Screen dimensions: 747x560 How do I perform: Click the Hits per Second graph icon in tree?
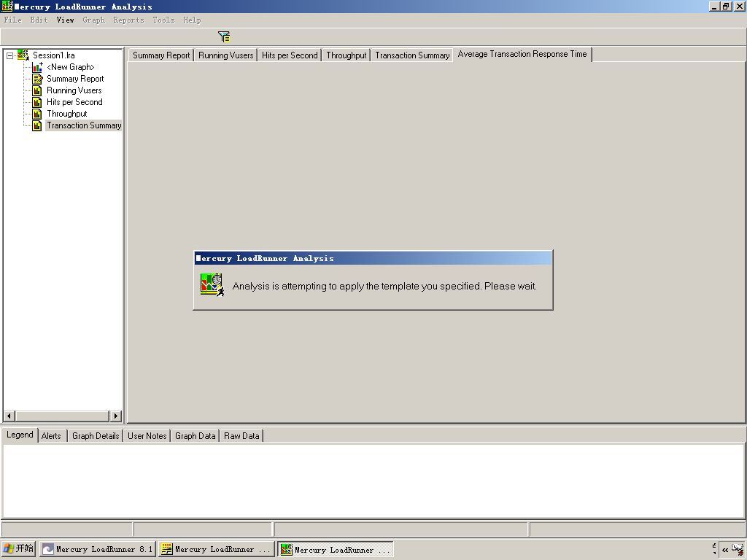(x=37, y=102)
